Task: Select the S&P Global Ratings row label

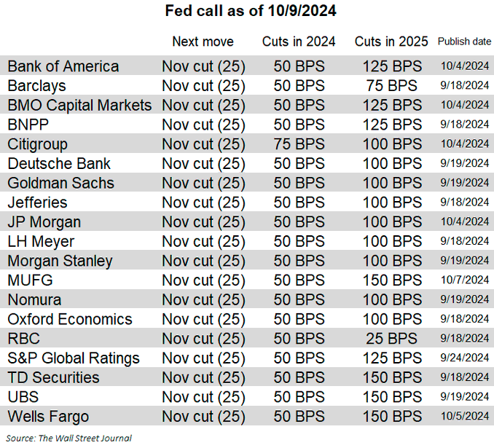Action: tap(74, 358)
